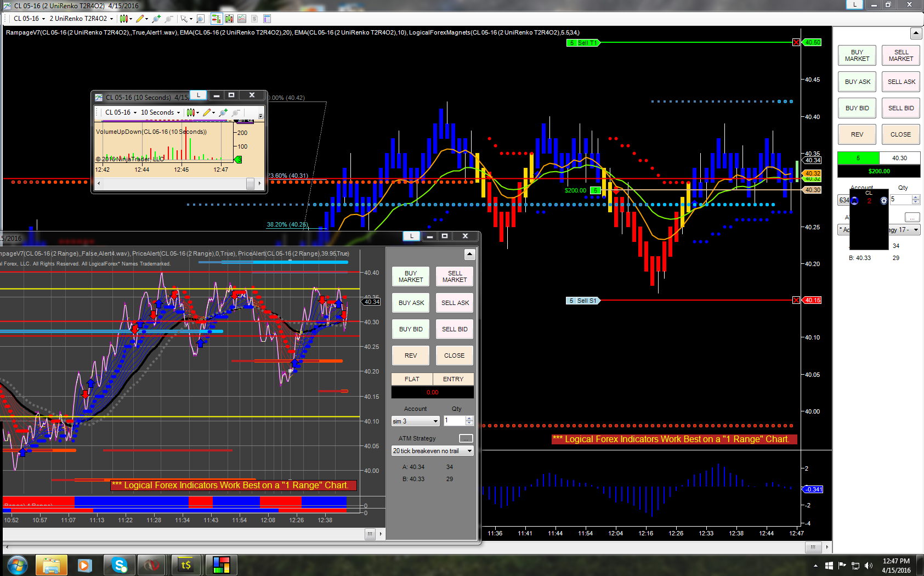
Task: Select the yellow pencil drawing tools icon in main toolbar
Action: 140,19
